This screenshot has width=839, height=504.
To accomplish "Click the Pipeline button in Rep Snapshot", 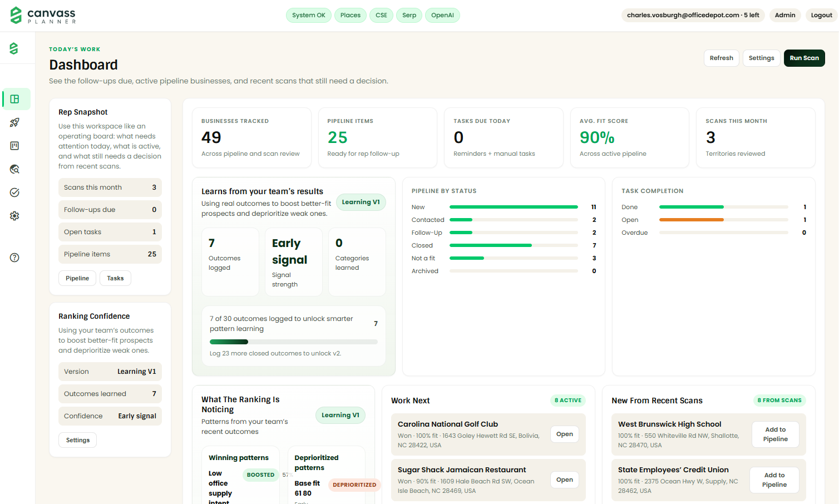I will [77, 278].
